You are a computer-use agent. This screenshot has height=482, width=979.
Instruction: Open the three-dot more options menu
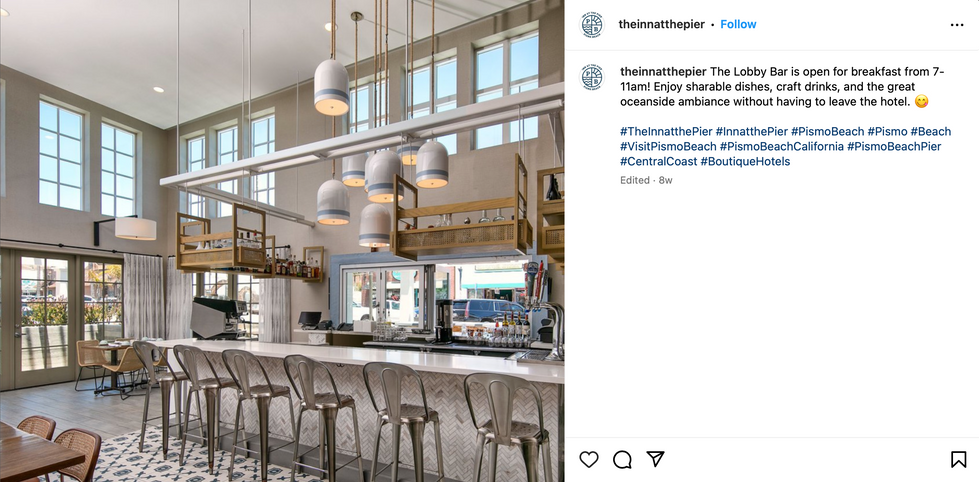tap(957, 25)
